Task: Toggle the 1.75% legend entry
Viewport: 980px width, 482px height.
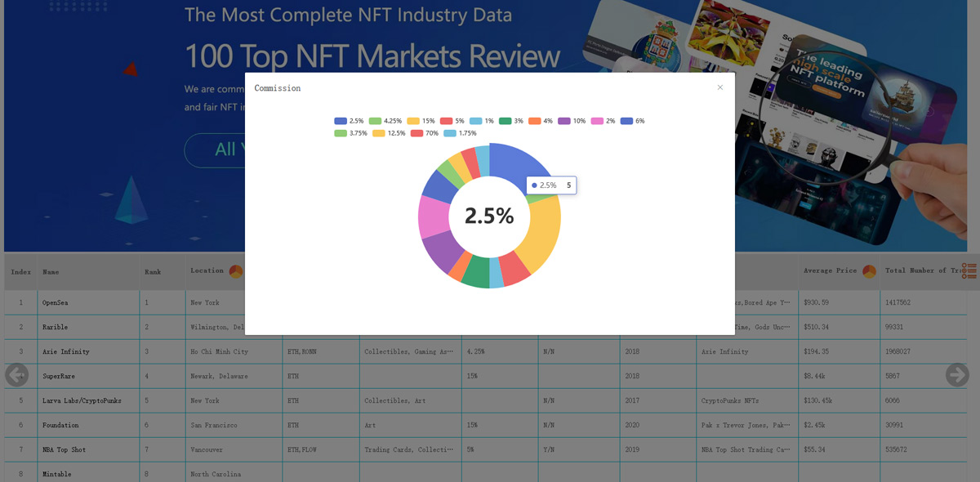Action: pos(461,133)
